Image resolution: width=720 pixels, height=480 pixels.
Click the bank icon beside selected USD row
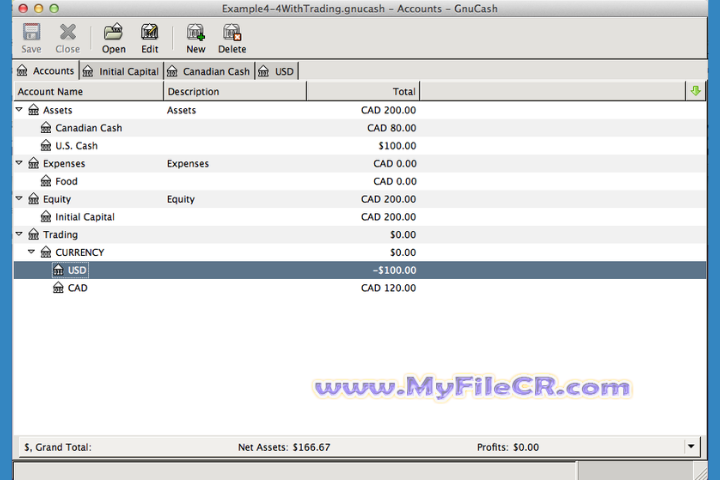point(58,270)
